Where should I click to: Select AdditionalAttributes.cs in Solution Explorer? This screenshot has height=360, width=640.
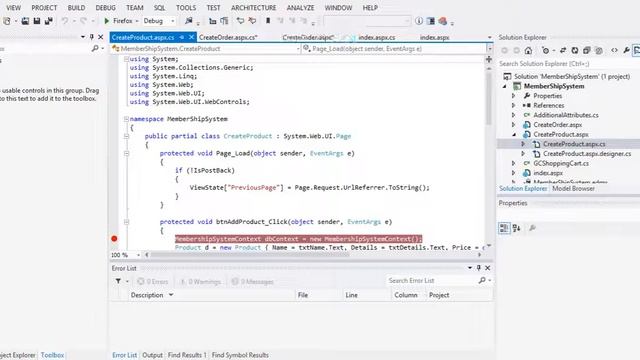(566, 115)
